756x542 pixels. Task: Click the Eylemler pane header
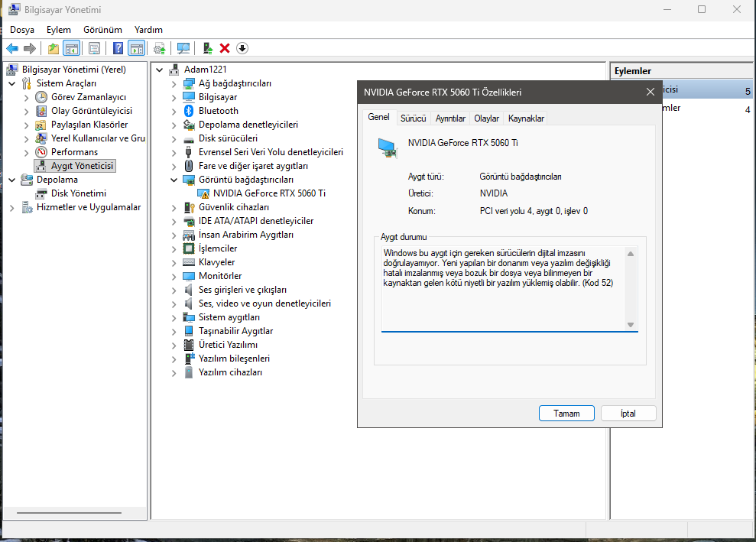pyautogui.click(x=681, y=71)
